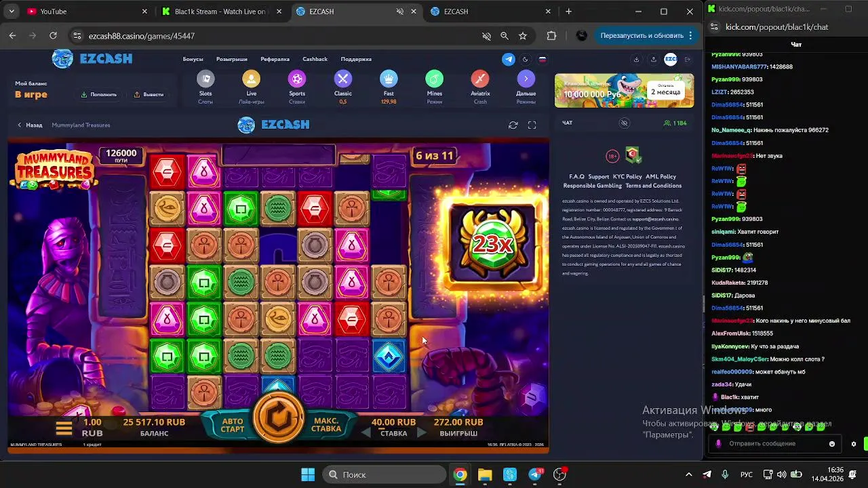The height and width of the screenshot is (488, 868).
Task: Open the F.A.Q link
Action: pos(576,177)
